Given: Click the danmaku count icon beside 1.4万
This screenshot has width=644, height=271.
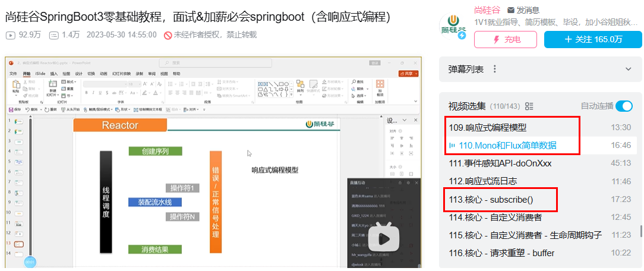Looking at the screenshot, I should (54, 35).
